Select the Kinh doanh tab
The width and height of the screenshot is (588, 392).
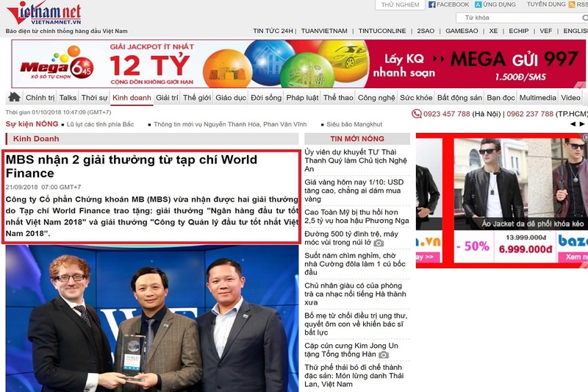tap(132, 98)
